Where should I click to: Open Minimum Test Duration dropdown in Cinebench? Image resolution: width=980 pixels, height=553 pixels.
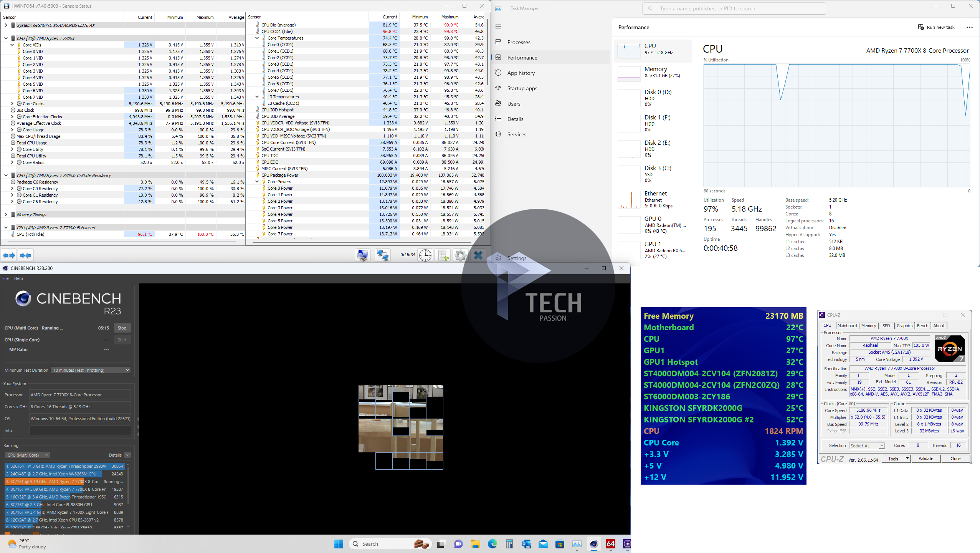(91, 370)
